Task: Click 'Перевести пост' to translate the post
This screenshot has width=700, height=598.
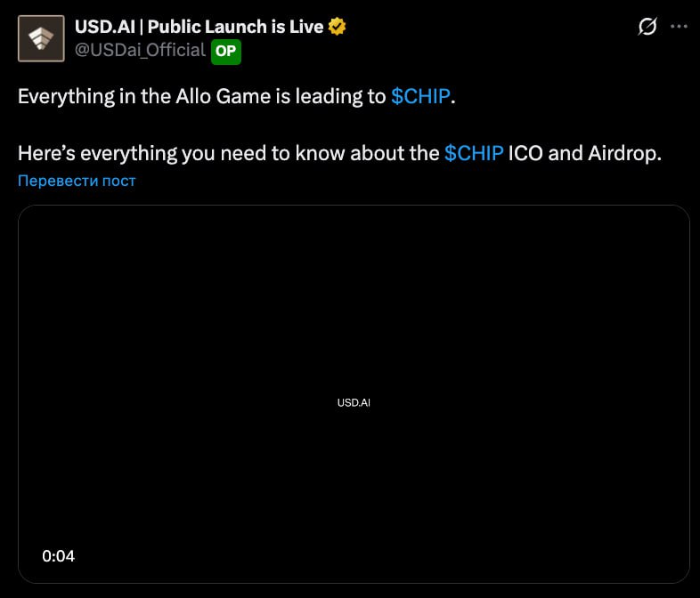Action: (x=77, y=181)
